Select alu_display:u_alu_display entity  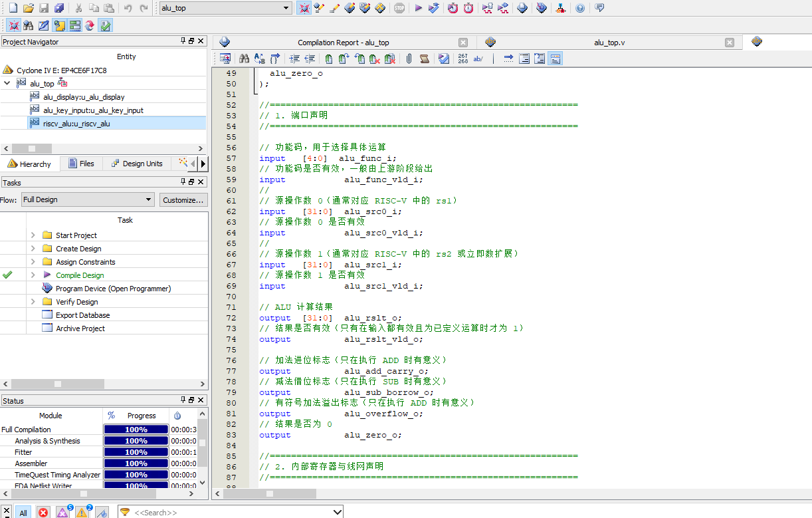point(84,97)
